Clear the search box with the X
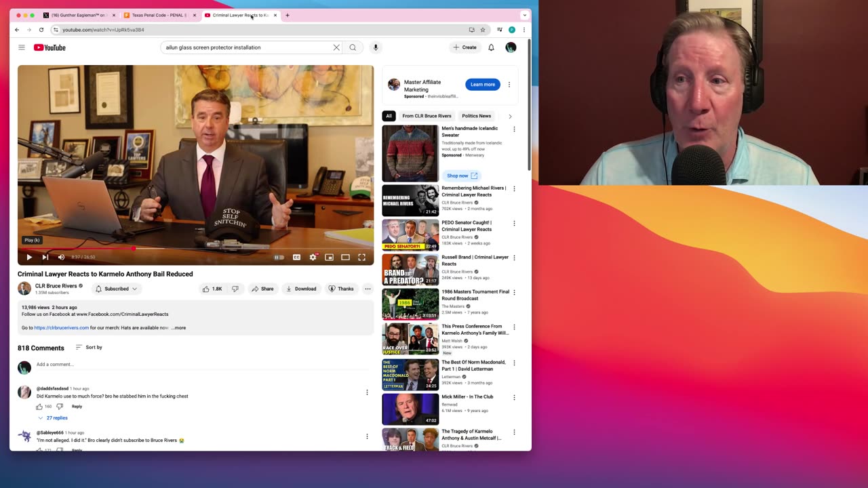This screenshot has height=488, width=868. click(x=336, y=47)
